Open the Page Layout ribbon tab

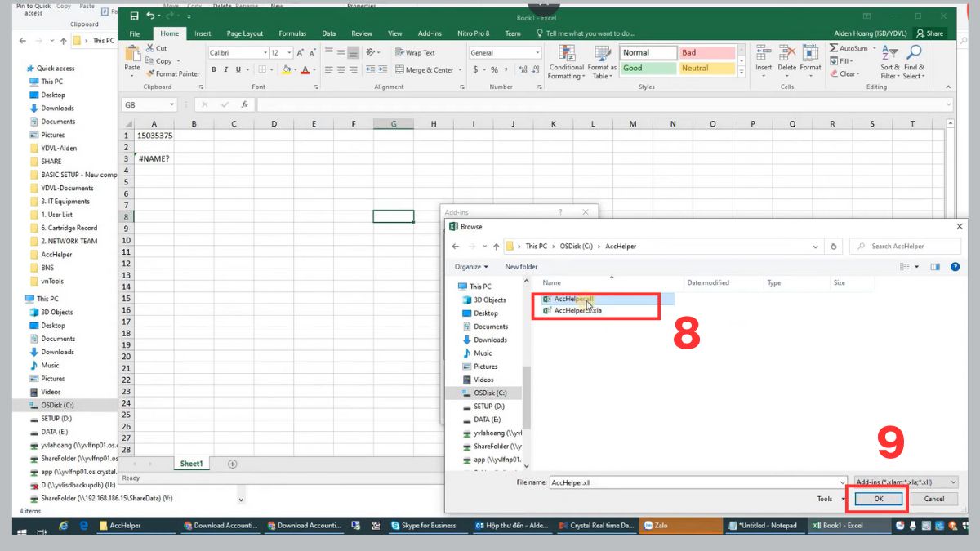point(245,33)
